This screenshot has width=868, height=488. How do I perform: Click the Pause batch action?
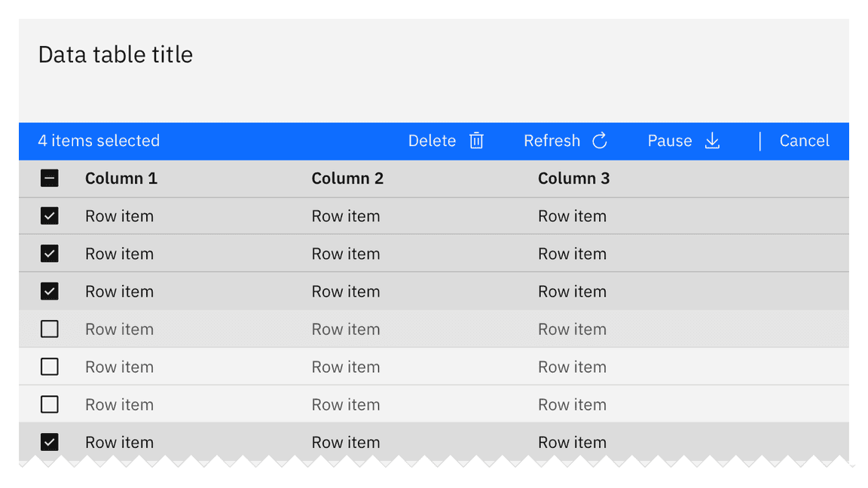(x=670, y=141)
